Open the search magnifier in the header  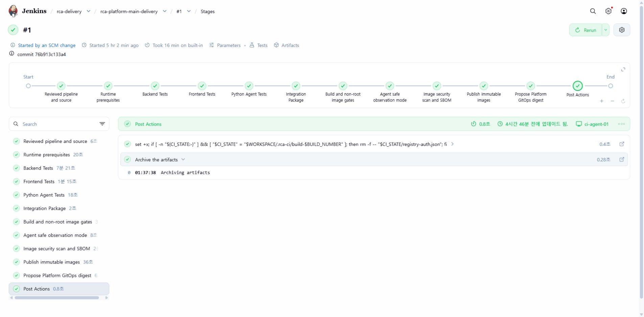(x=593, y=11)
